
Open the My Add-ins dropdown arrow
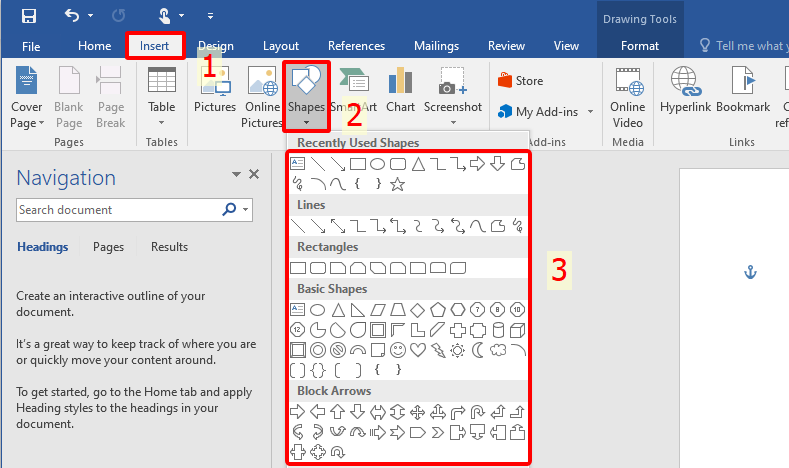click(590, 112)
